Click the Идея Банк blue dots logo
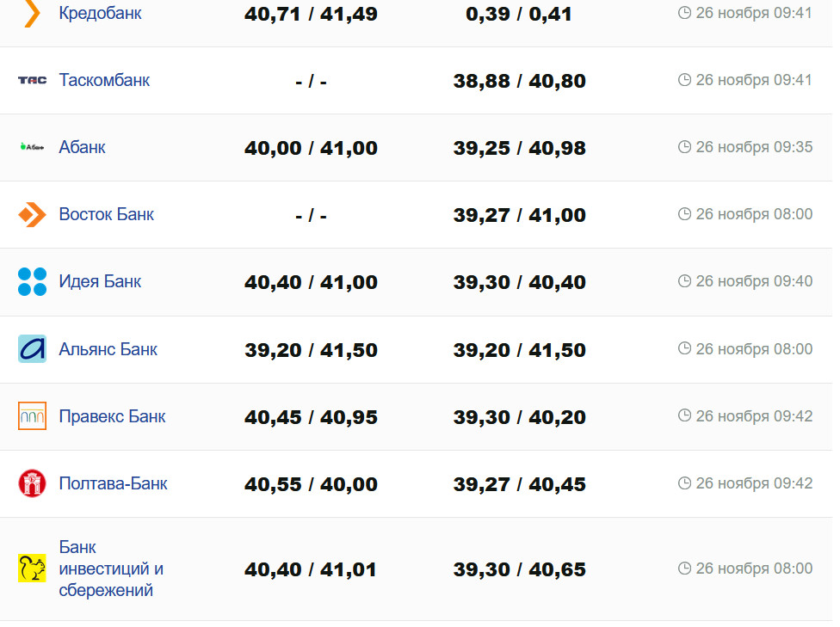 32,281
